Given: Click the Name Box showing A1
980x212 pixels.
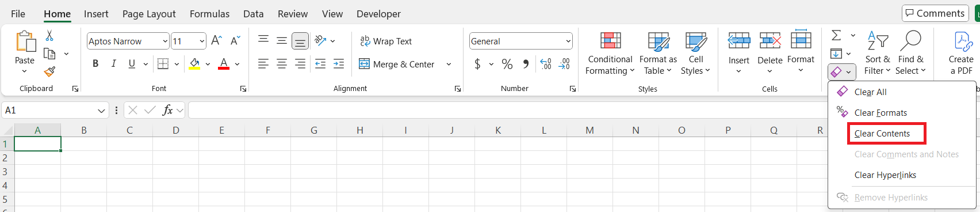Looking at the screenshot, I should (x=55, y=110).
